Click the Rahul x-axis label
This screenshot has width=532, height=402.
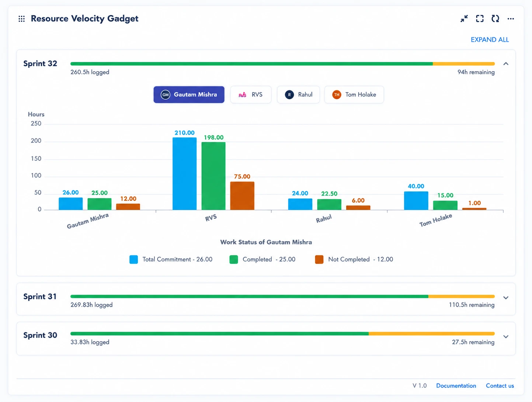pos(324,219)
